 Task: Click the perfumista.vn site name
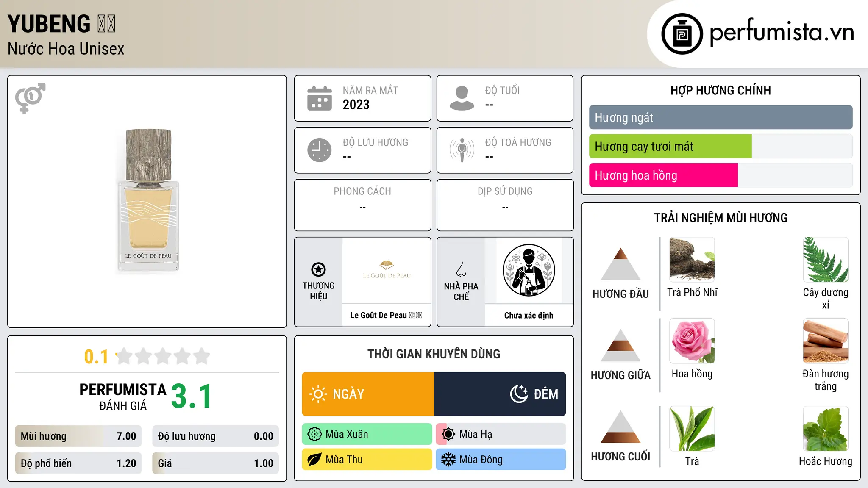782,32
